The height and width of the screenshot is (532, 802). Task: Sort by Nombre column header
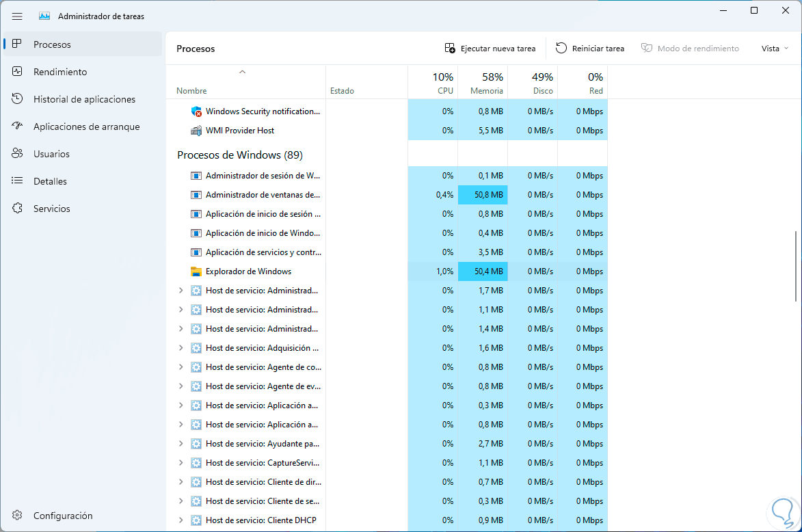(246, 82)
